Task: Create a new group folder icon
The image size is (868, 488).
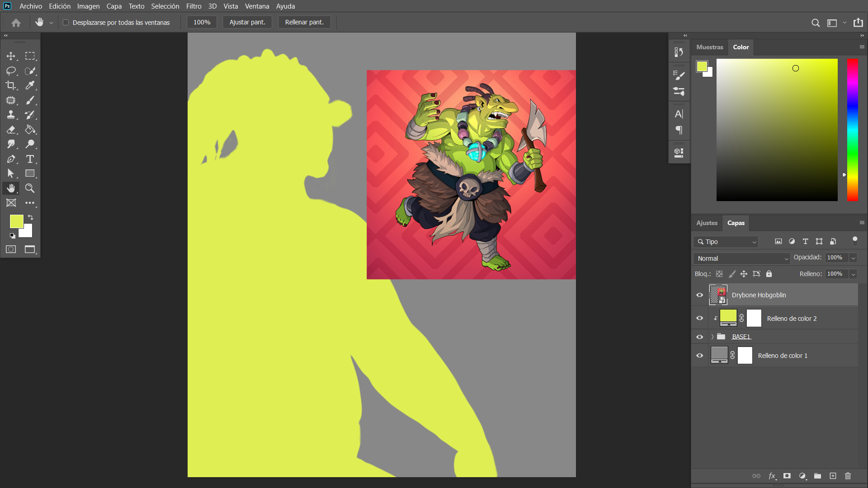Action: [817, 476]
